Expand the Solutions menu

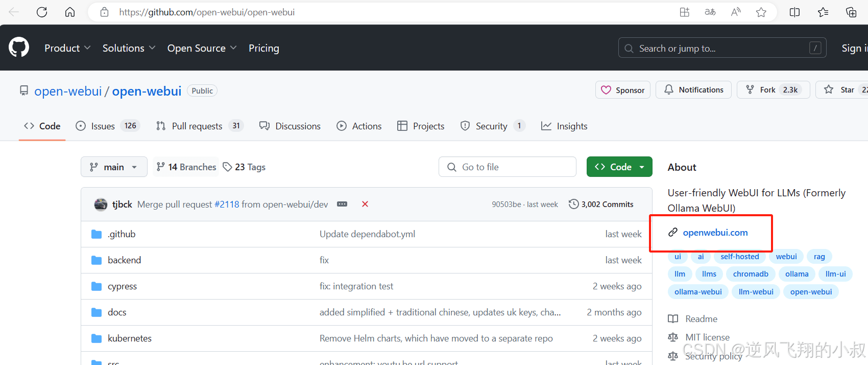[x=129, y=48]
